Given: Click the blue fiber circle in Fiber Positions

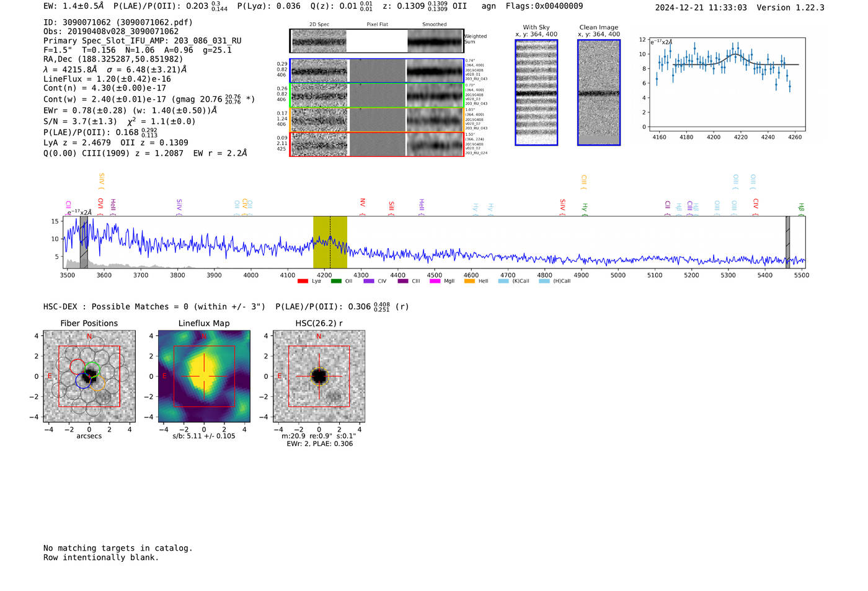Looking at the screenshot, I should click(84, 381).
